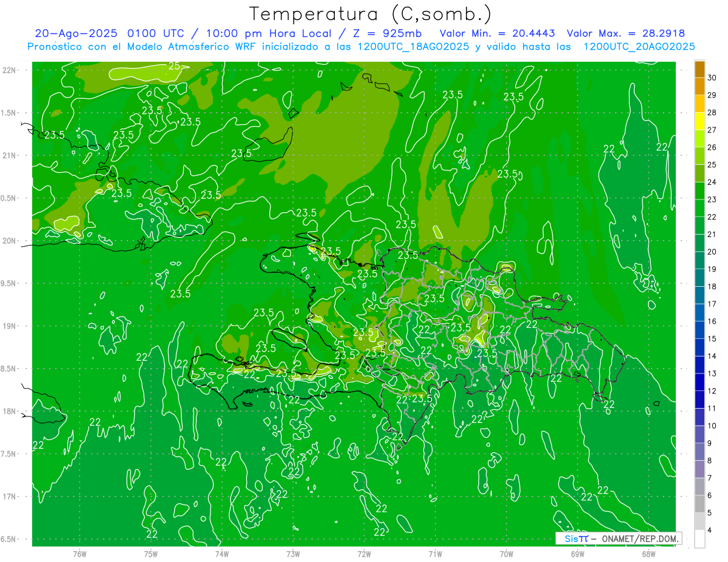The width and height of the screenshot is (728, 562).
Task: Click the colorbar label "20"
Action: pos(712,252)
